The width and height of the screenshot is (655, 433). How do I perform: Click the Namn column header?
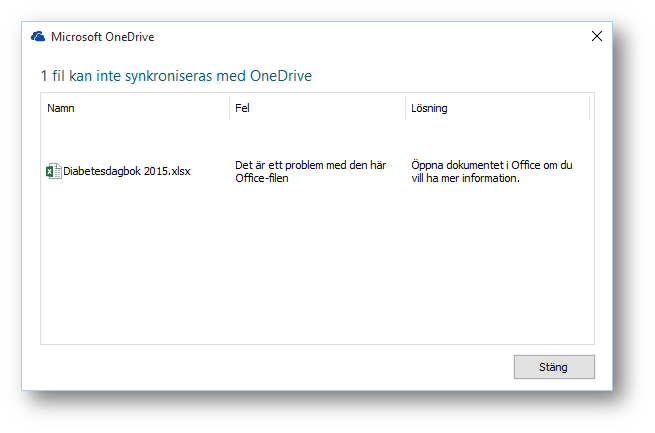tap(61, 108)
